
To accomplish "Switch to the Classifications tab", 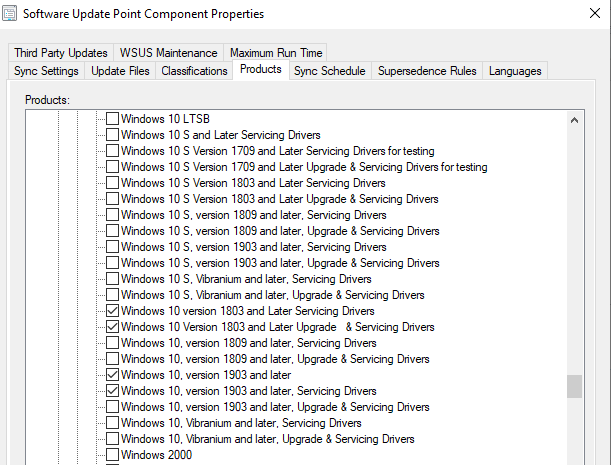I will tap(194, 71).
